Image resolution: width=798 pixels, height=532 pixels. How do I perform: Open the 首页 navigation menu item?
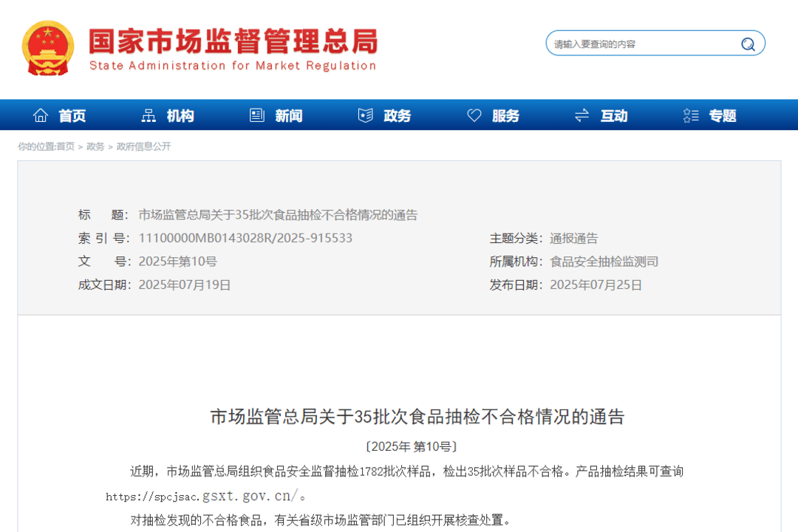[72, 116]
